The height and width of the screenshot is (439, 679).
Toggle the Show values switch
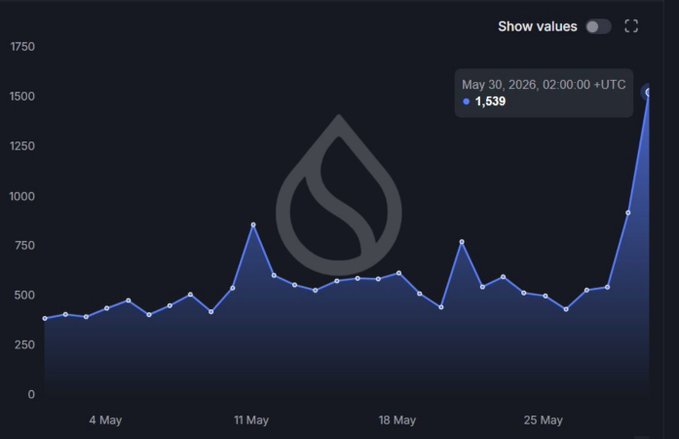coord(598,26)
